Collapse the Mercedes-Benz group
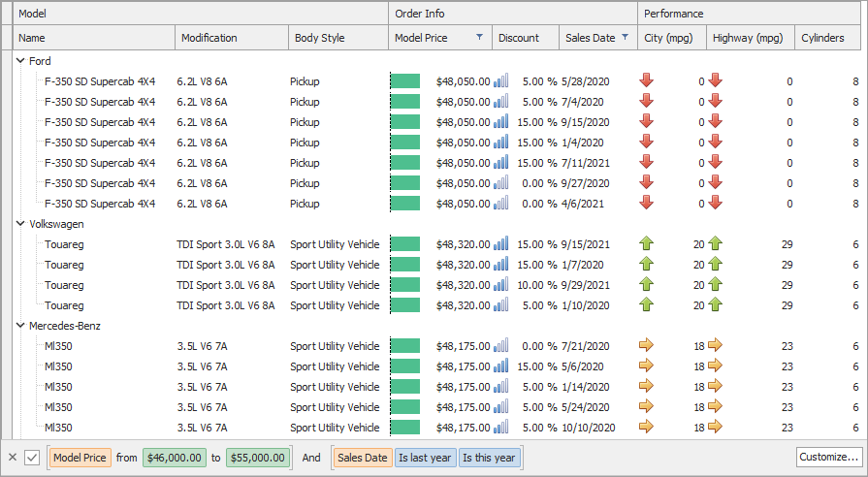The height and width of the screenshot is (477, 868). click(x=21, y=326)
